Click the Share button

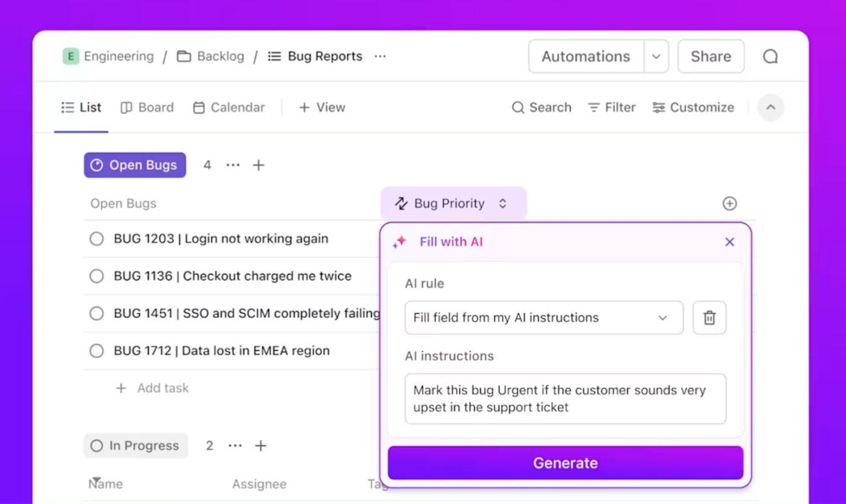pyautogui.click(x=711, y=57)
